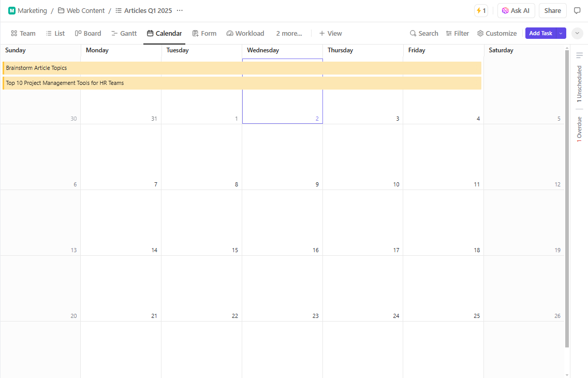The width and height of the screenshot is (588, 378).
Task: Select the Calendar view tab
Action: click(164, 33)
